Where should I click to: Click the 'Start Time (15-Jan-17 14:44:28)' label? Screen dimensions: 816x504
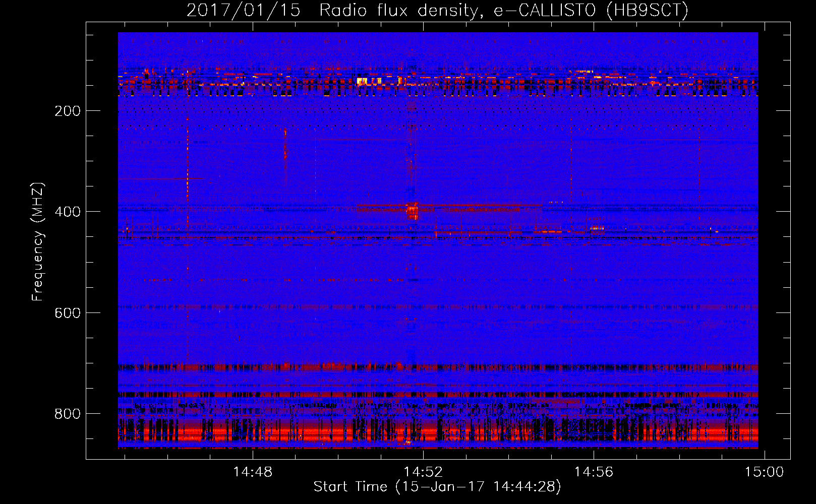[437, 487]
